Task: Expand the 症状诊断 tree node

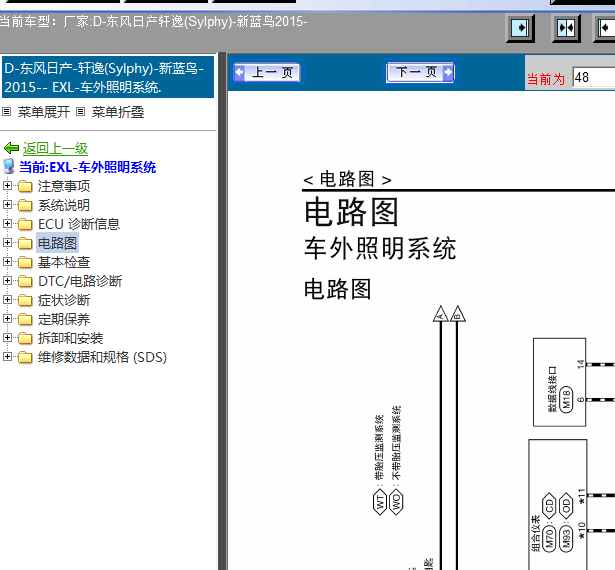Action: tap(7, 299)
